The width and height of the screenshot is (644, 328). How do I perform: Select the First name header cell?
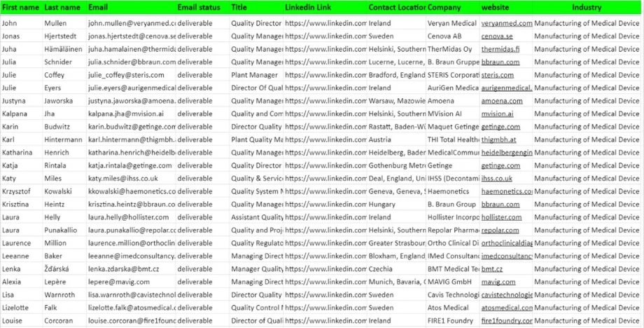20,8
